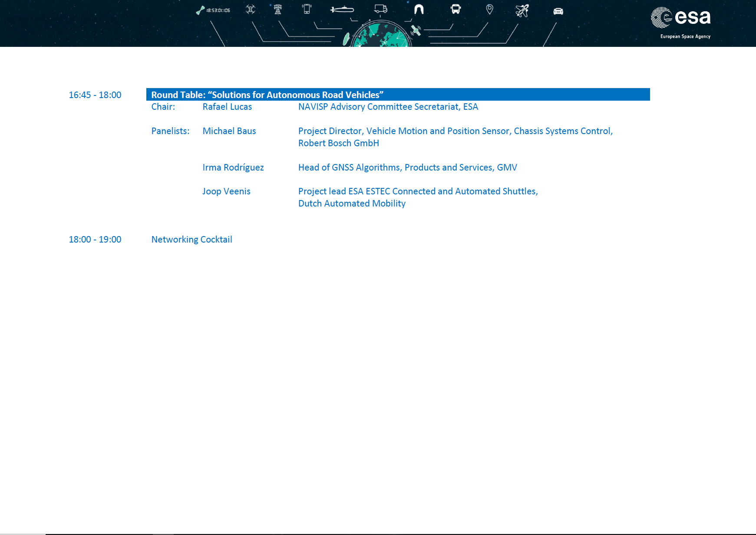Click the panelist name Michael Baus
The height and width of the screenshot is (535, 756).
[x=229, y=131]
